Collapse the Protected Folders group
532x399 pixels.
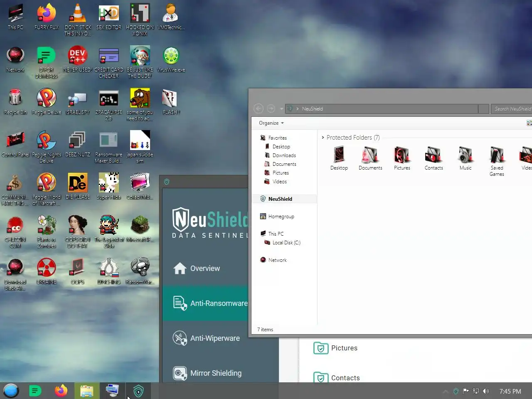(323, 138)
